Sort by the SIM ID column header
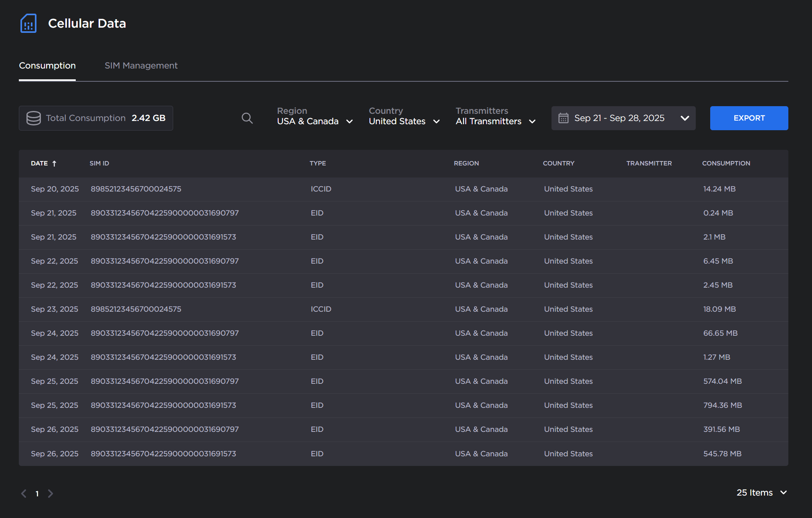Screen dimensions: 812x518 tap(99, 163)
